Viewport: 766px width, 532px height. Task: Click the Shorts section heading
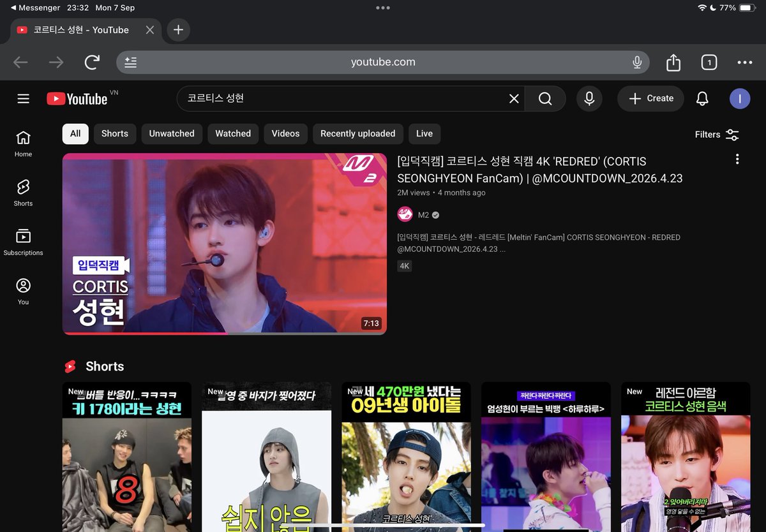105,366
